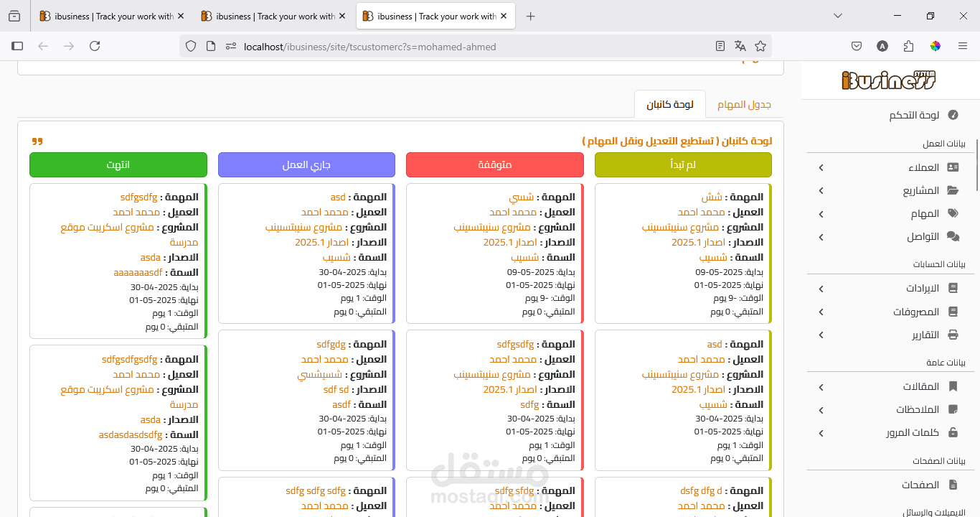Open الملاحظات sidebar link

pos(918,409)
